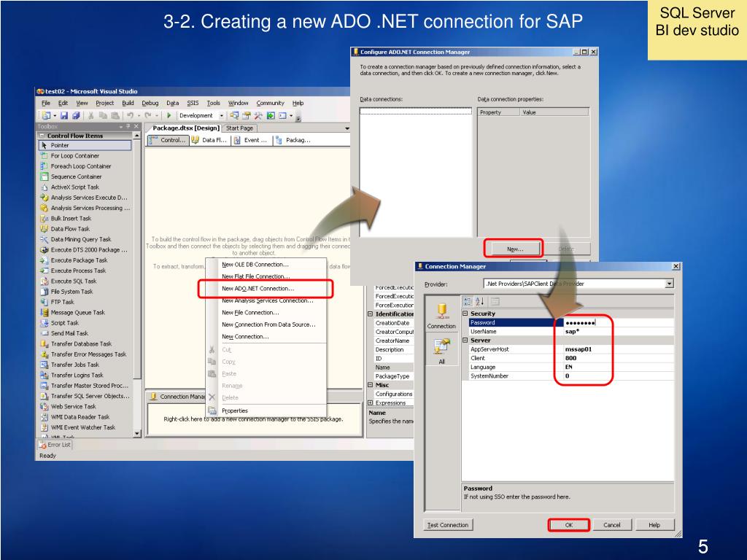Pin the Toolbox panel with pushpin icon
Screen dimensions: 747x560
[x=128, y=127]
